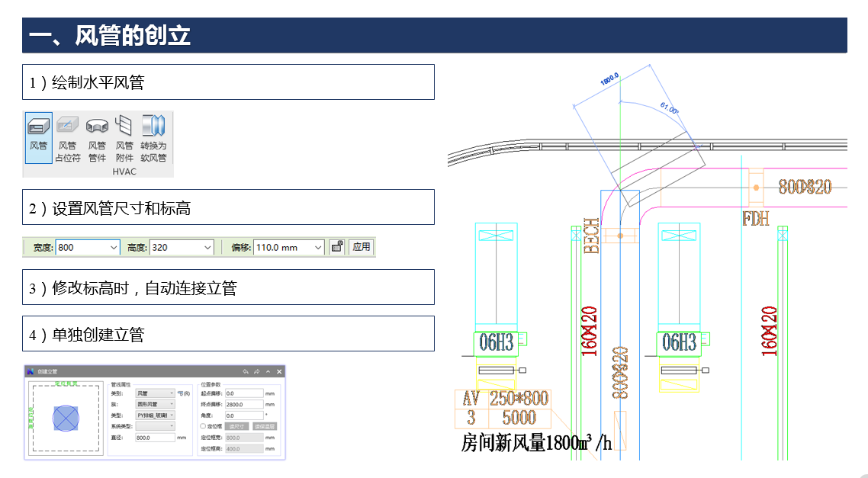Click the offset lock icon beside 应用

click(x=336, y=247)
